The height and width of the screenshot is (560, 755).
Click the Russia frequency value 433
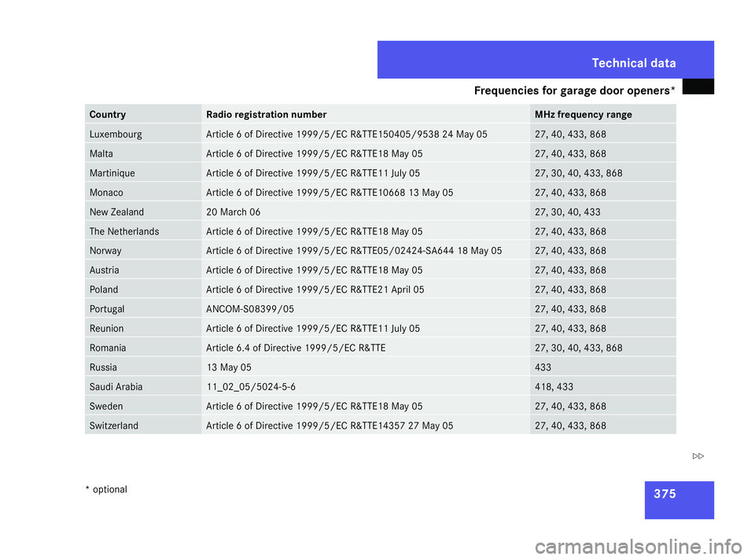[543, 367]
